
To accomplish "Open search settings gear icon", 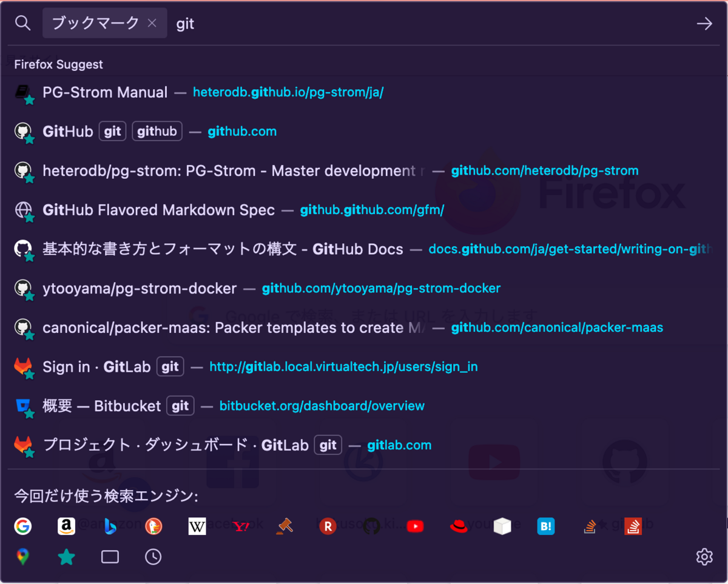I will click(704, 557).
